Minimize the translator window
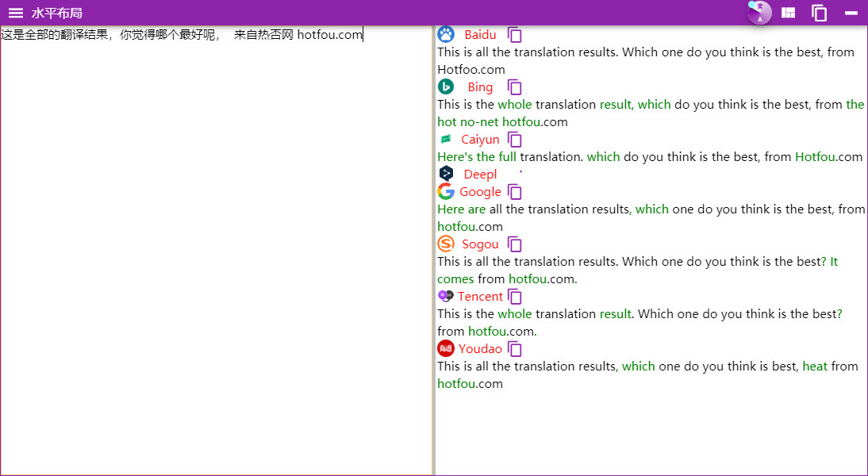Viewport: 868px width, 476px height. tap(851, 13)
